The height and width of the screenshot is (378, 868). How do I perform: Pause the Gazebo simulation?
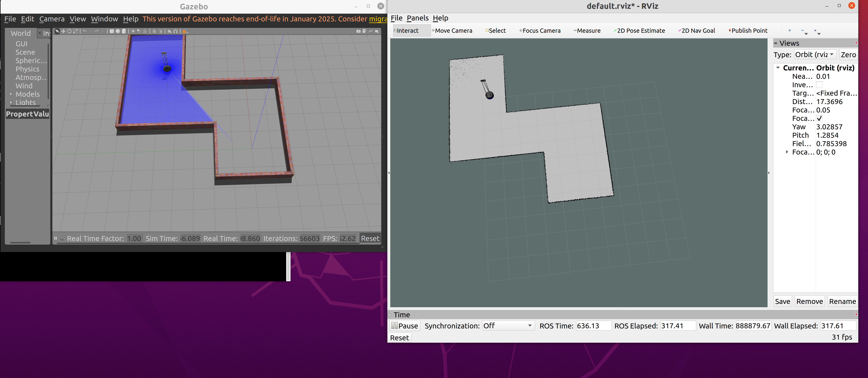(56, 238)
